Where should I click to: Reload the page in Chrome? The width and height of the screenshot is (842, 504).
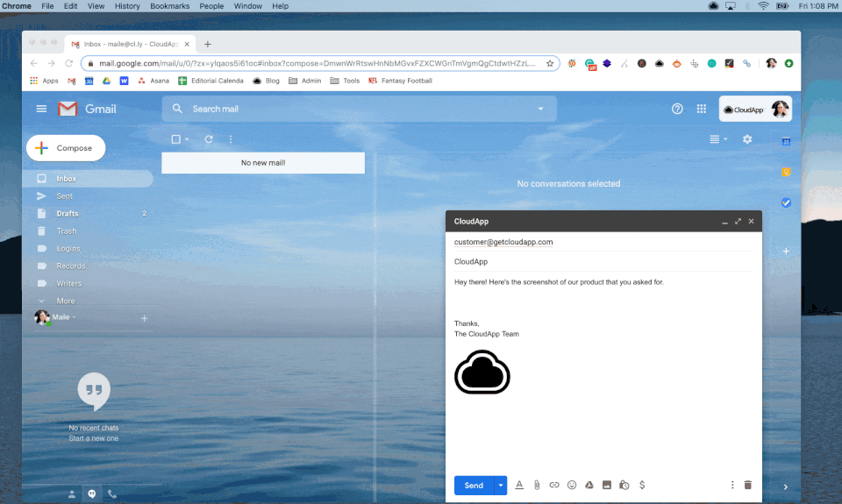68,63
